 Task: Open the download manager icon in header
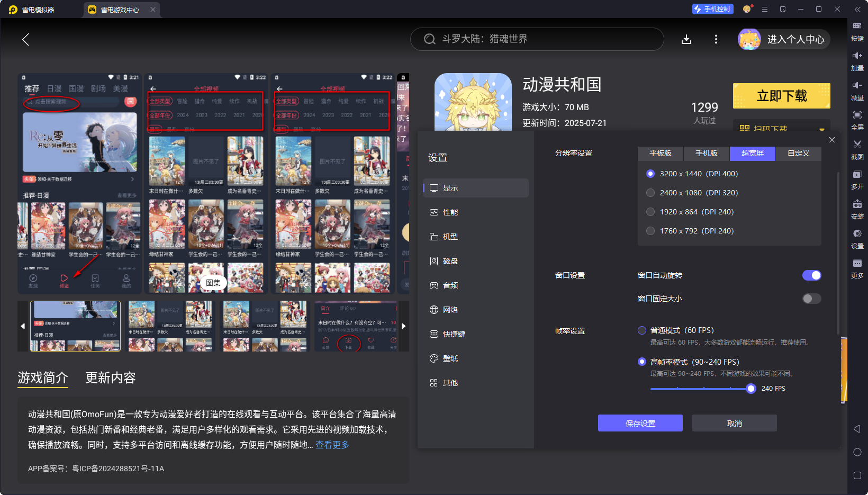686,39
